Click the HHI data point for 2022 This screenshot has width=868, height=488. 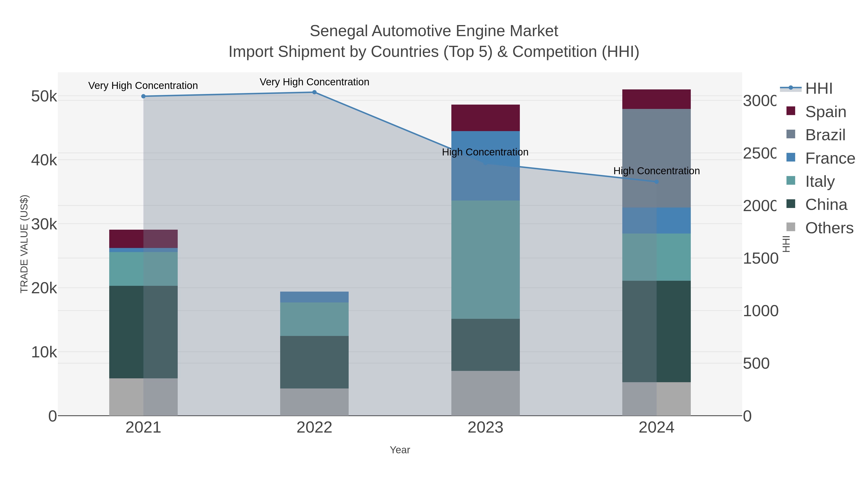point(314,92)
